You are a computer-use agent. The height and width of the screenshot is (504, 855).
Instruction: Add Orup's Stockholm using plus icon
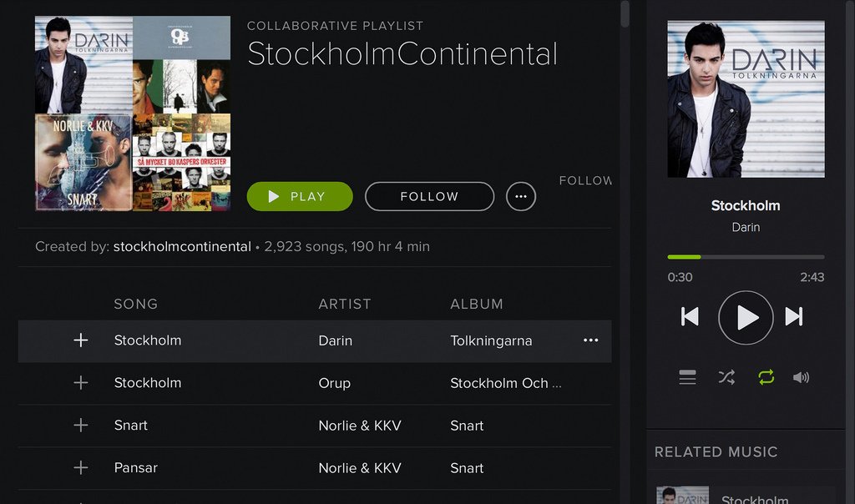(x=81, y=383)
